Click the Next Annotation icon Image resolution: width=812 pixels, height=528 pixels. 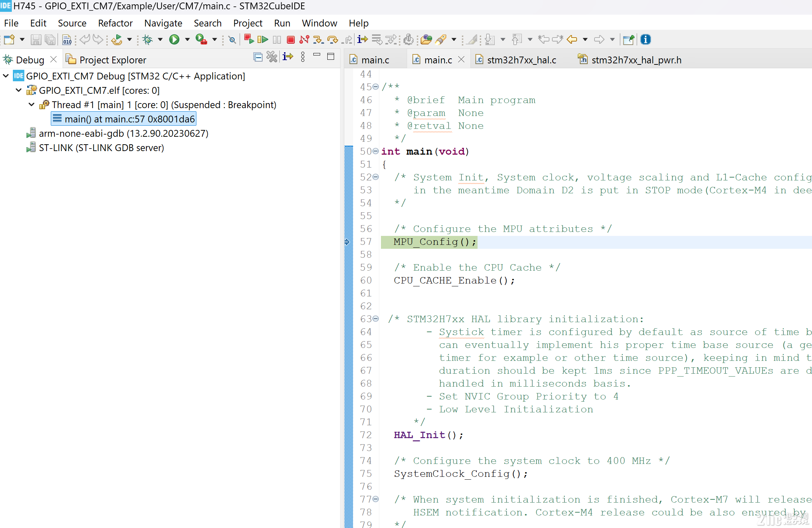pos(490,39)
